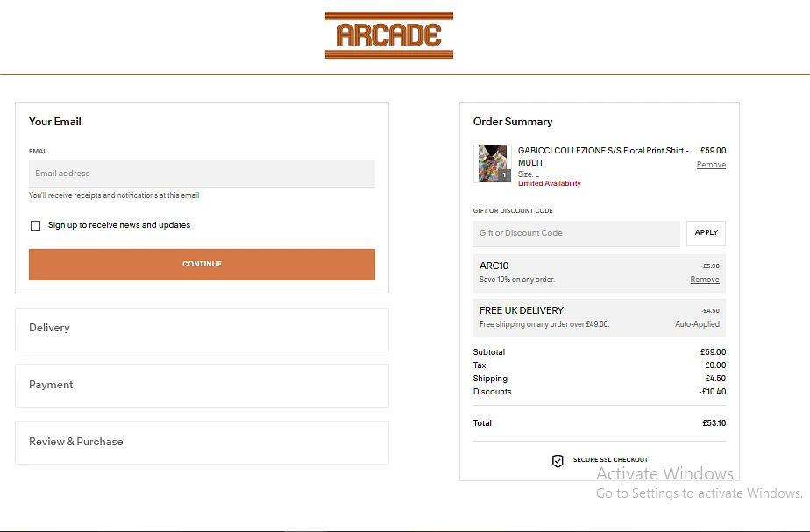Expand the Review & Purchase section

point(202,442)
